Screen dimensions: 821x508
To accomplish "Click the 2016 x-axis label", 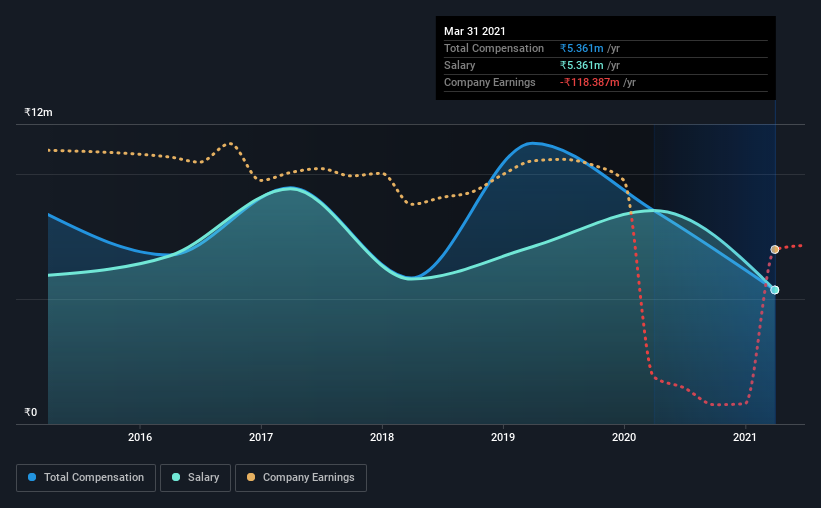I will pos(140,437).
